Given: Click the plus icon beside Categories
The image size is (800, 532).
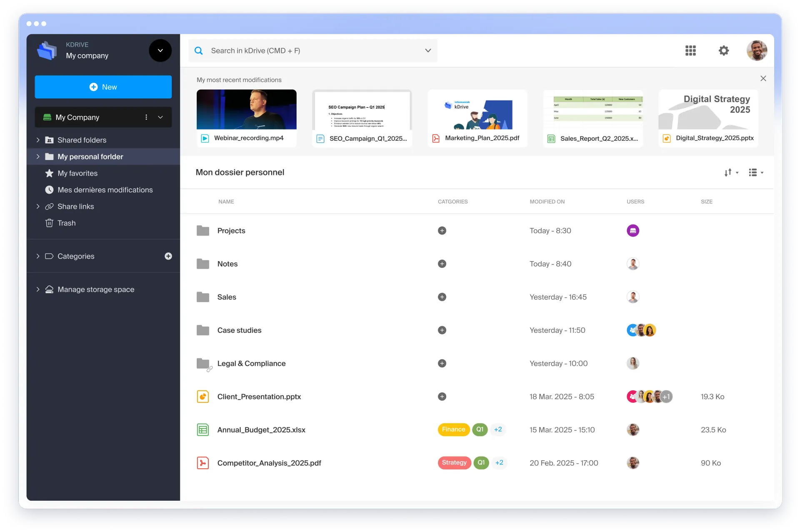Looking at the screenshot, I should tap(168, 256).
